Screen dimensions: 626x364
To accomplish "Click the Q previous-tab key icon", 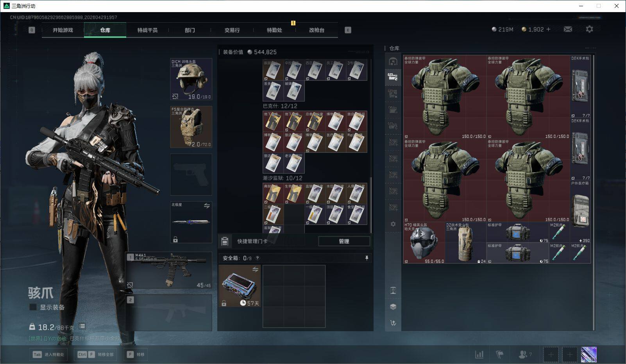I will point(32,30).
